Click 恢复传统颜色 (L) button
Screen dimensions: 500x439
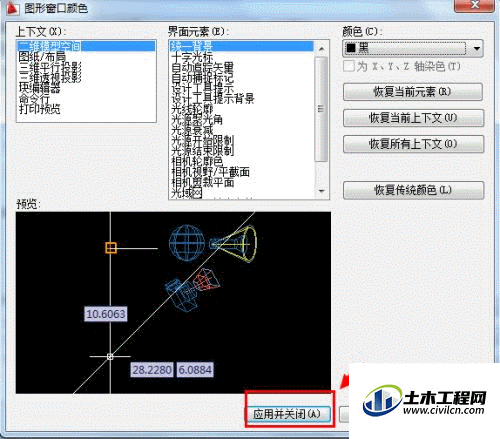click(413, 190)
